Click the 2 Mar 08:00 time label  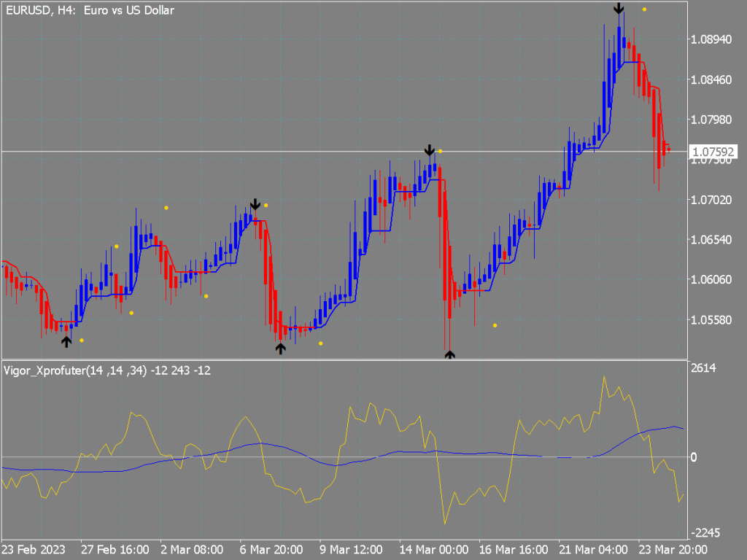[x=192, y=550]
